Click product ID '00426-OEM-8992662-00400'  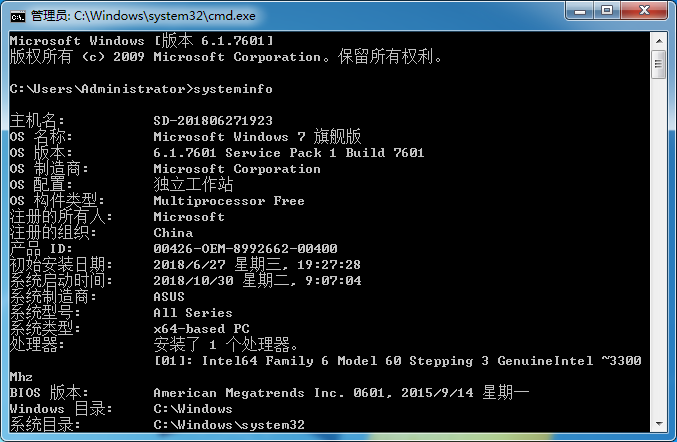245,249
